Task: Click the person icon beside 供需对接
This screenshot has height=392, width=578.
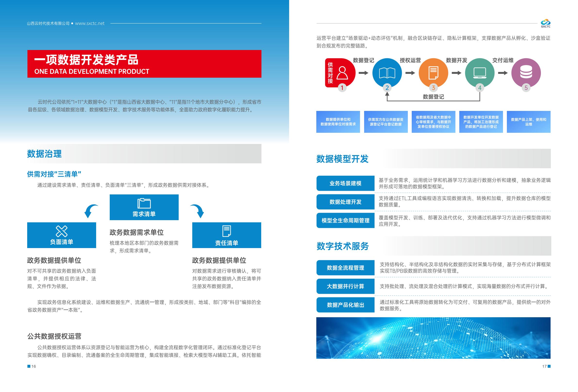Action: click(342, 73)
